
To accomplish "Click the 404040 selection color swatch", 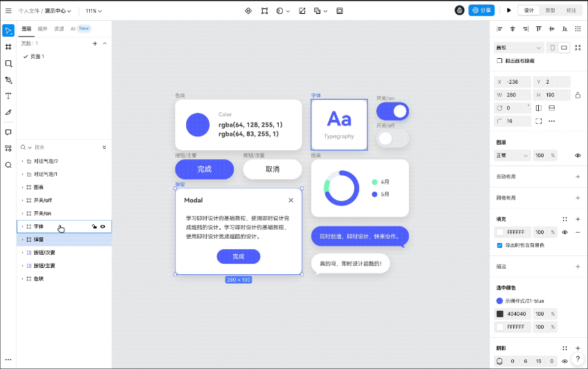I will [x=500, y=314].
